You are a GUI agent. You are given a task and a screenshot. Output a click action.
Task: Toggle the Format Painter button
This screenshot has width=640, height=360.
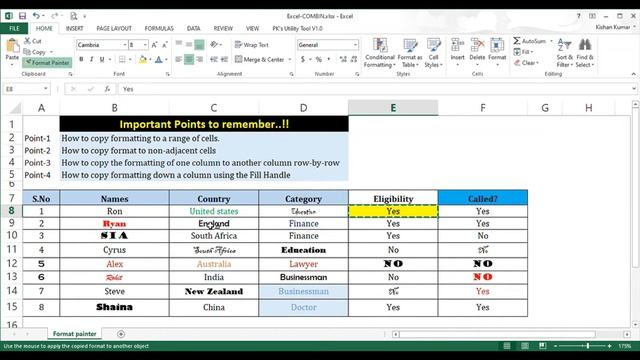(x=47, y=62)
